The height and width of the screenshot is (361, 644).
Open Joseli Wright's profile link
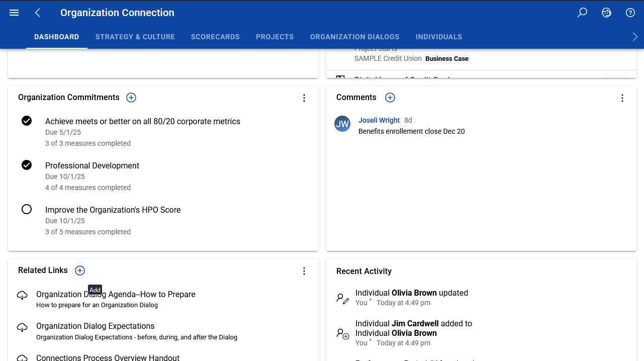coord(379,120)
